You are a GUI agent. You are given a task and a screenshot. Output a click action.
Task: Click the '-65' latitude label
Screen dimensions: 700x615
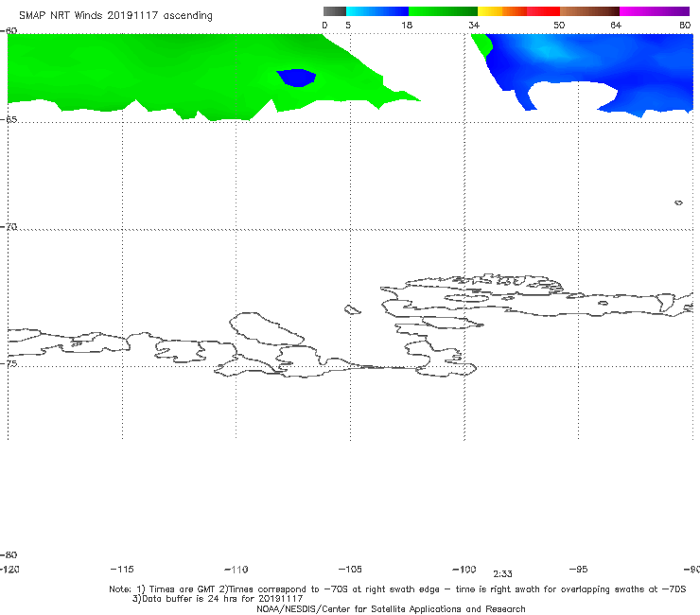9,119
